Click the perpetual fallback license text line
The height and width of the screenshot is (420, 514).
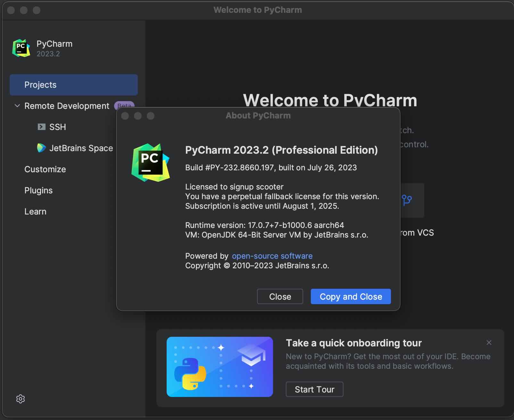click(x=282, y=197)
